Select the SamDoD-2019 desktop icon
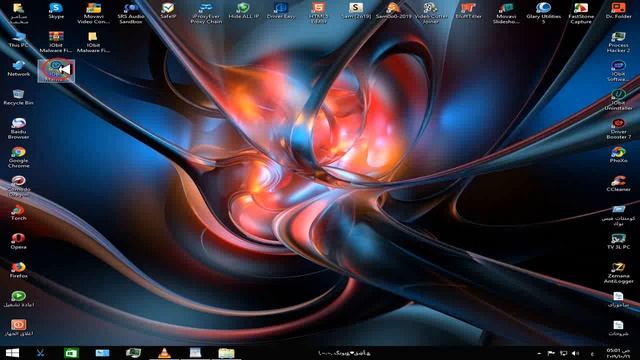Screen dimensions: 640x360 click(x=393, y=11)
